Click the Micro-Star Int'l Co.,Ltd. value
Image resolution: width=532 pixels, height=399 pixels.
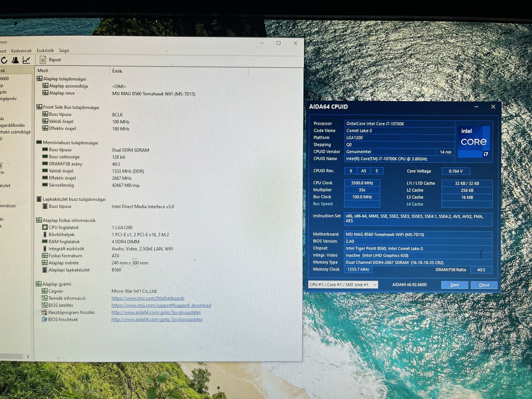pos(134,291)
